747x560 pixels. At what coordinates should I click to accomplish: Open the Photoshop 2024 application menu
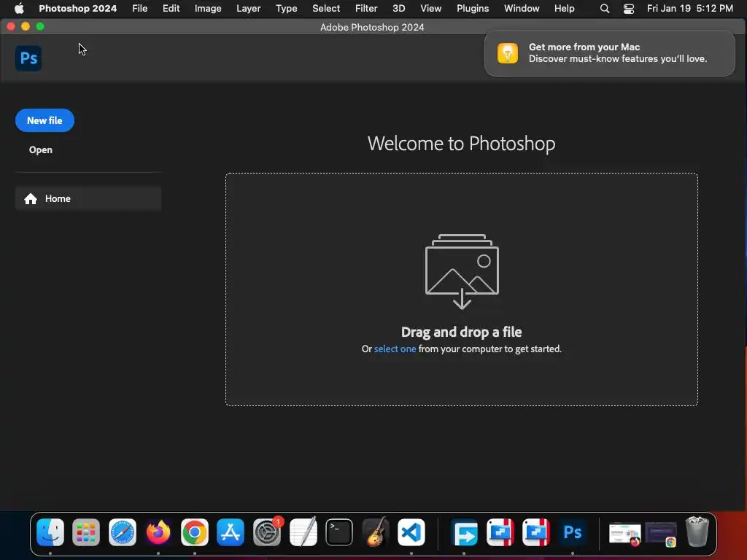click(x=77, y=9)
